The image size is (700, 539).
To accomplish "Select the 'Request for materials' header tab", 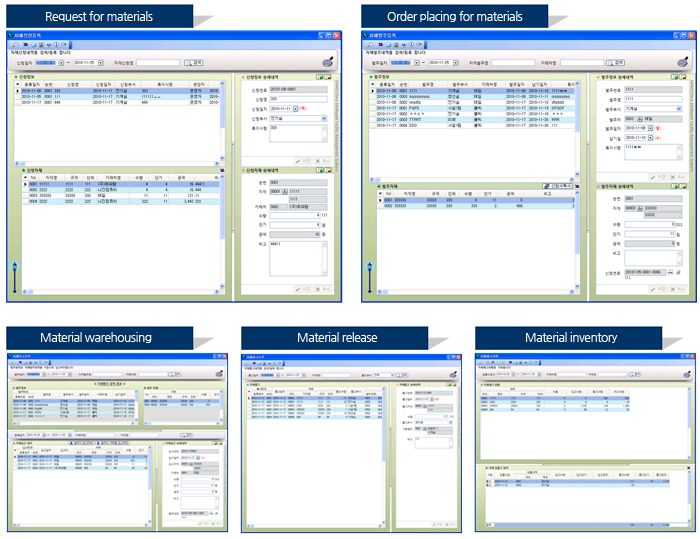I will (99, 16).
